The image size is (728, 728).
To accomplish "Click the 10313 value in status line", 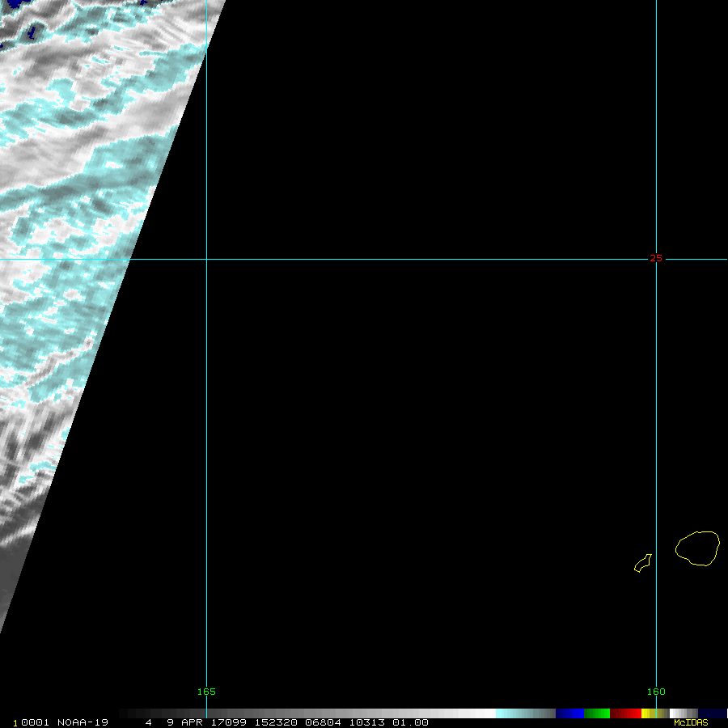I will (368, 722).
